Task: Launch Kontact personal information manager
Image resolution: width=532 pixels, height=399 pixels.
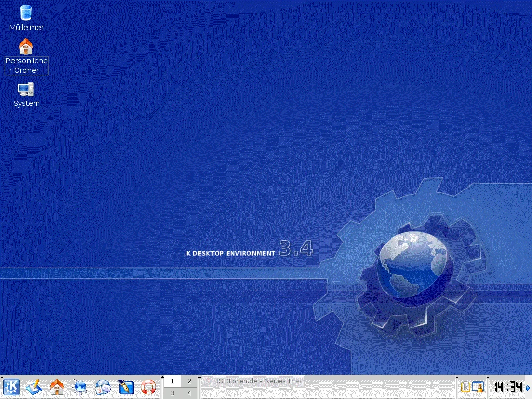Action: (x=103, y=387)
